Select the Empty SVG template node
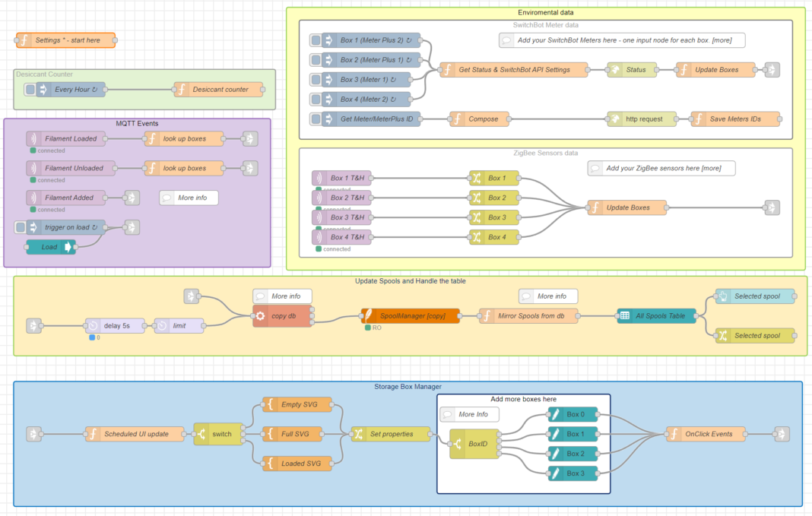The image size is (812, 516). coord(299,404)
